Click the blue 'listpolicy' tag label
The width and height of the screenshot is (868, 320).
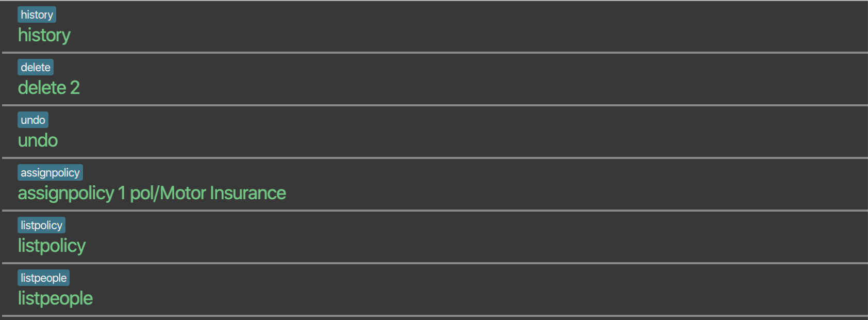click(41, 226)
